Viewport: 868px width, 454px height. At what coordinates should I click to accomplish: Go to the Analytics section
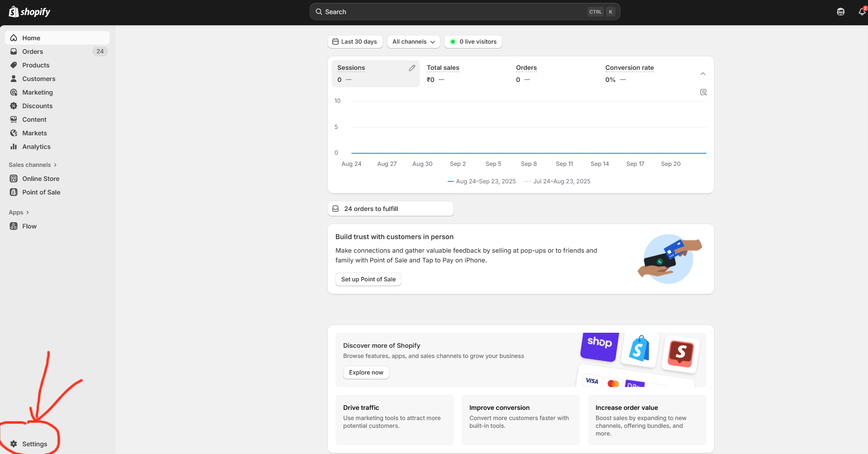pos(36,146)
